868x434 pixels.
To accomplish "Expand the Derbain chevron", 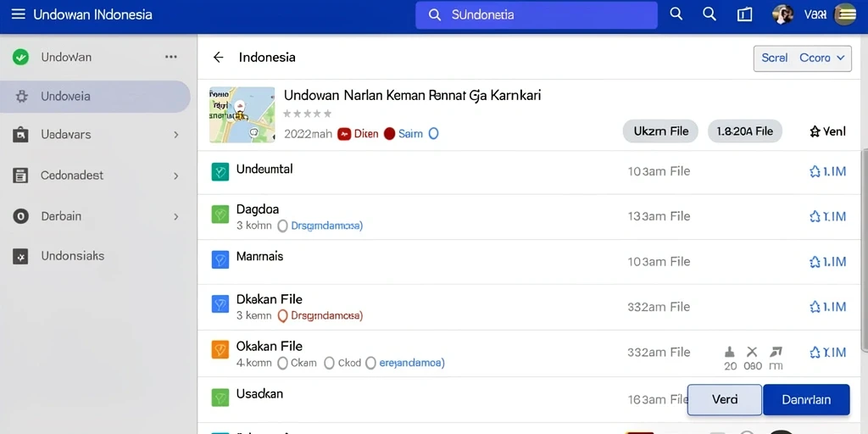I will pos(176,216).
